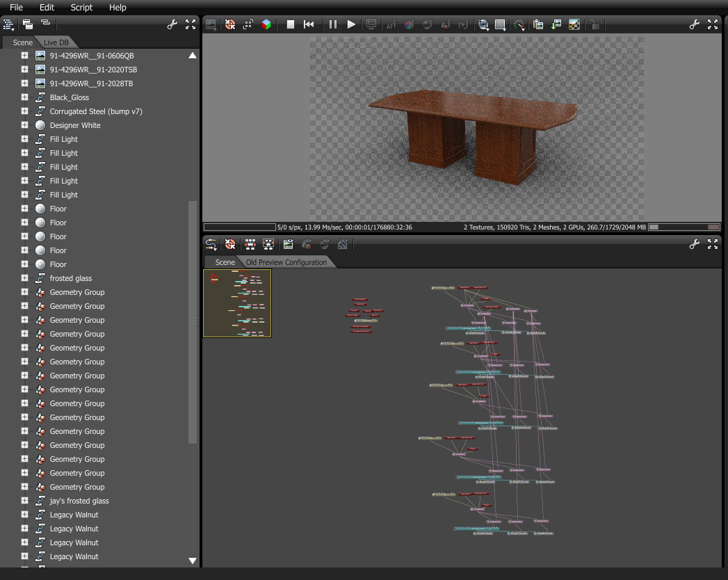The width and height of the screenshot is (728, 580).
Task: Restart the render from beginning
Action: point(309,24)
